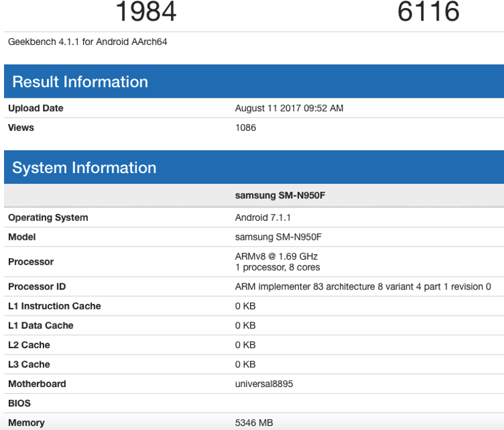
Task: Click the Model label
Action: 22,237
